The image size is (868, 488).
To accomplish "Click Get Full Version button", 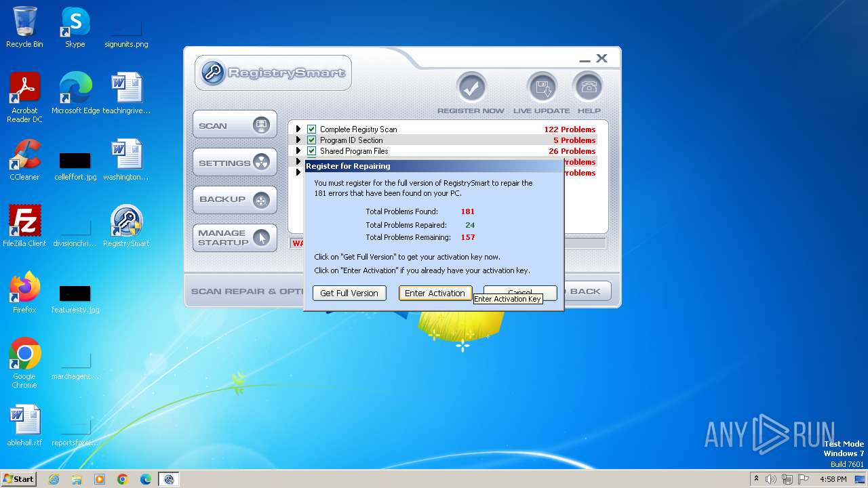I will point(349,293).
